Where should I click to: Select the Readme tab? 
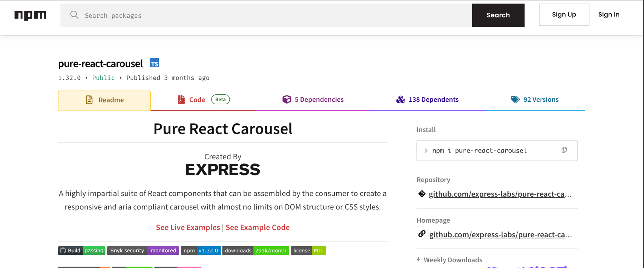(104, 100)
